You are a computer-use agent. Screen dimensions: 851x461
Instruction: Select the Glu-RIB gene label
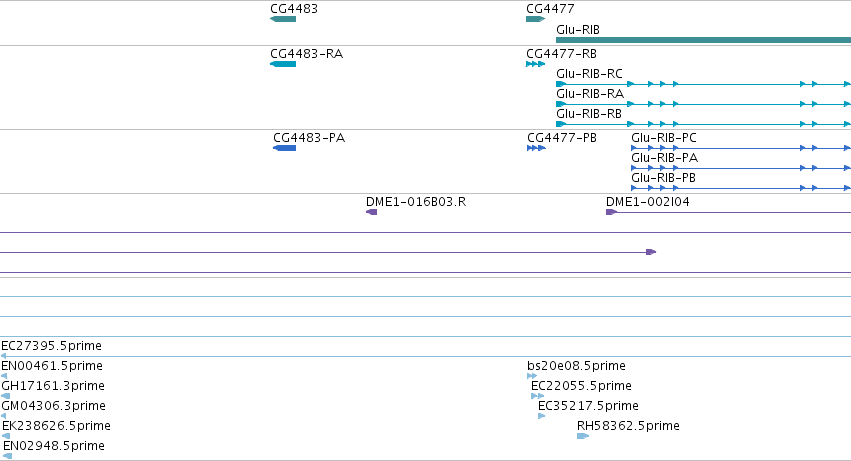point(578,30)
